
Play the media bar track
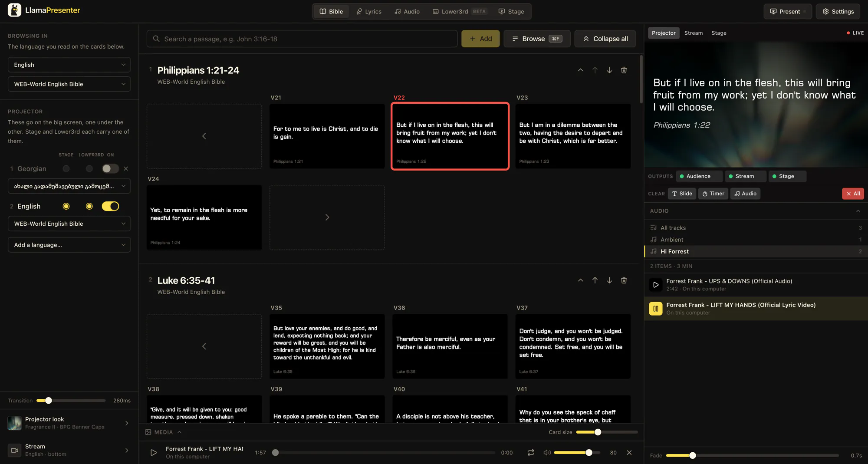153,452
